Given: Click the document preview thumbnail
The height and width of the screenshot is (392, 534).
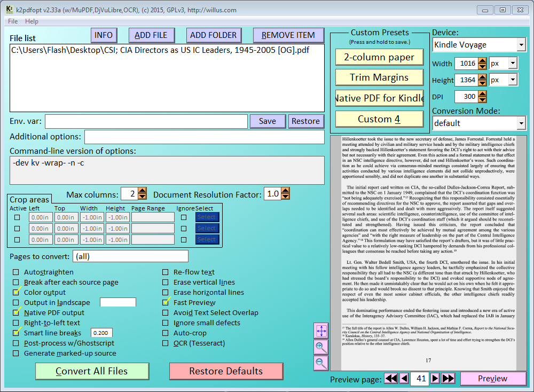Looking at the screenshot, I should [428, 253].
